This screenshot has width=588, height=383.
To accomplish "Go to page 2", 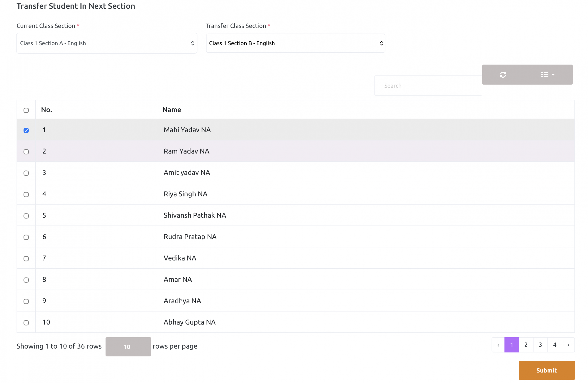I will [526, 345].
